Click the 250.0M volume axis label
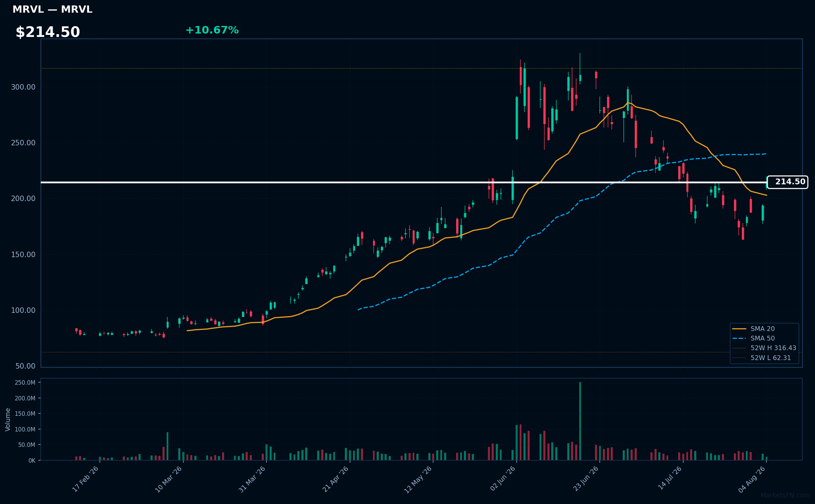 (x=25, y=383)
